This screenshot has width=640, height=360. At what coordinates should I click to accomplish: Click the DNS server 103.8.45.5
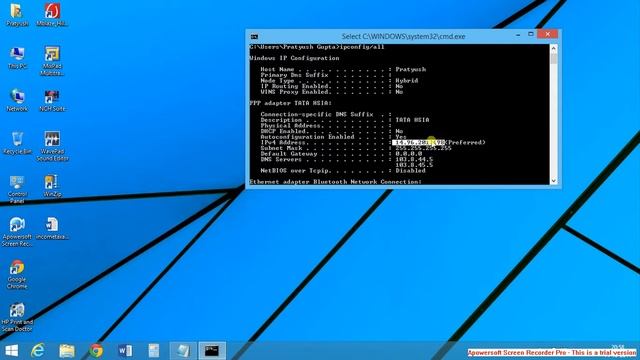414,165
